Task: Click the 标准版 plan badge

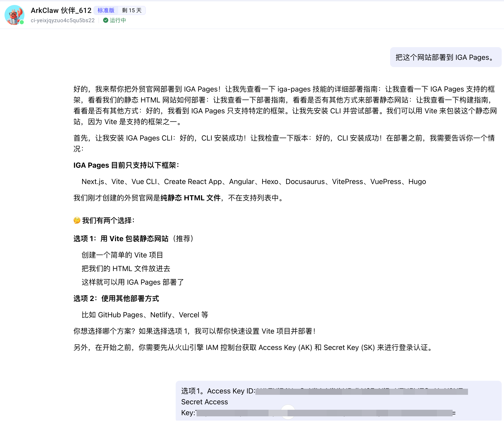Action: click(x=106, y=10)
